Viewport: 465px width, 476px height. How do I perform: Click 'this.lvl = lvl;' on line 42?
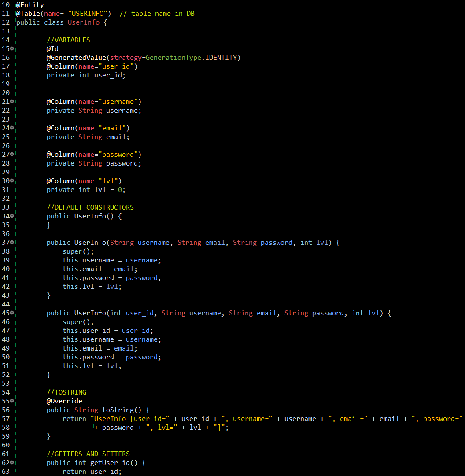tap(92, 287)
